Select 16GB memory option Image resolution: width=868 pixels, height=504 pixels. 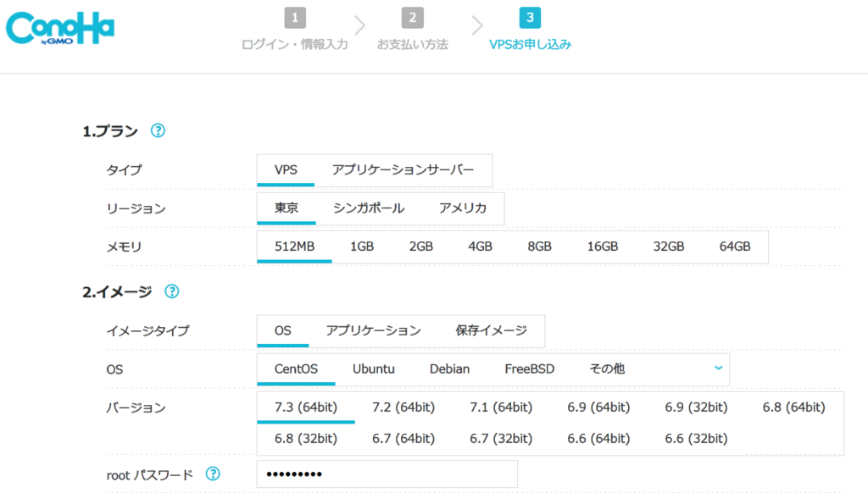tap(603, 246)
